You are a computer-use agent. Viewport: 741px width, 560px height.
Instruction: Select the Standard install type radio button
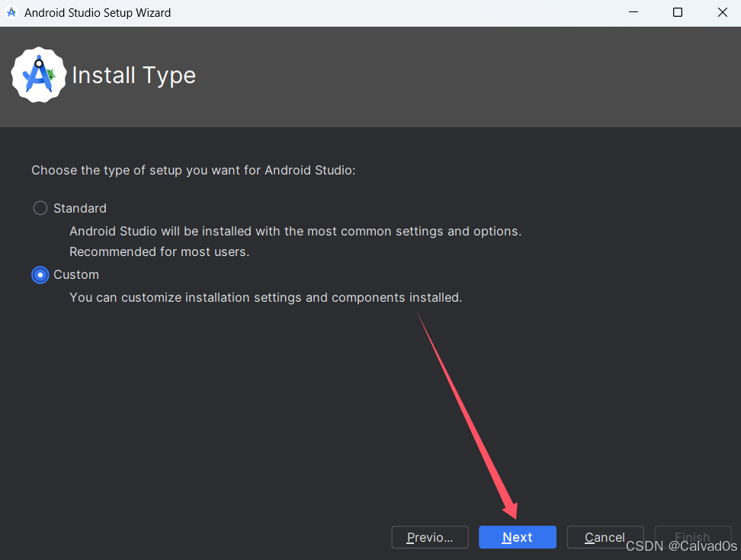point(40,208)
